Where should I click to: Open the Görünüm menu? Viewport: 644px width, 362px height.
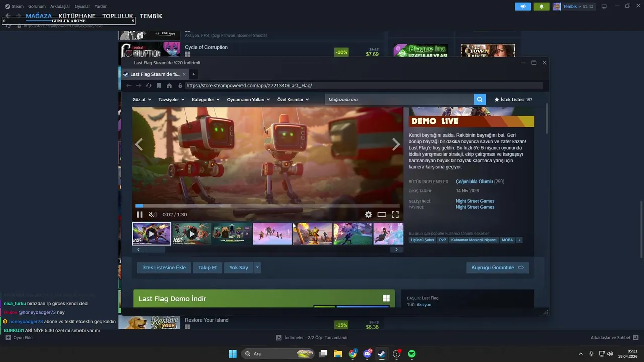(x=37, y=6)
